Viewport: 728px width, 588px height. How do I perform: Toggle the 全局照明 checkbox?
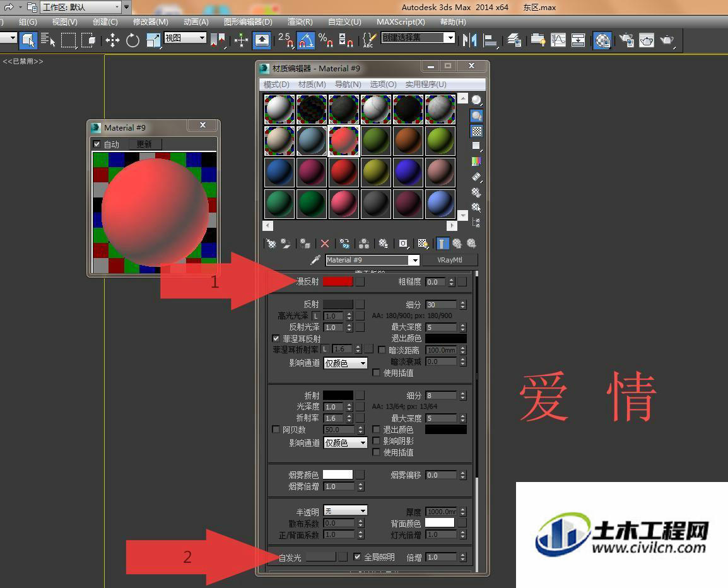pyautogui.click(x=356, y=556)
